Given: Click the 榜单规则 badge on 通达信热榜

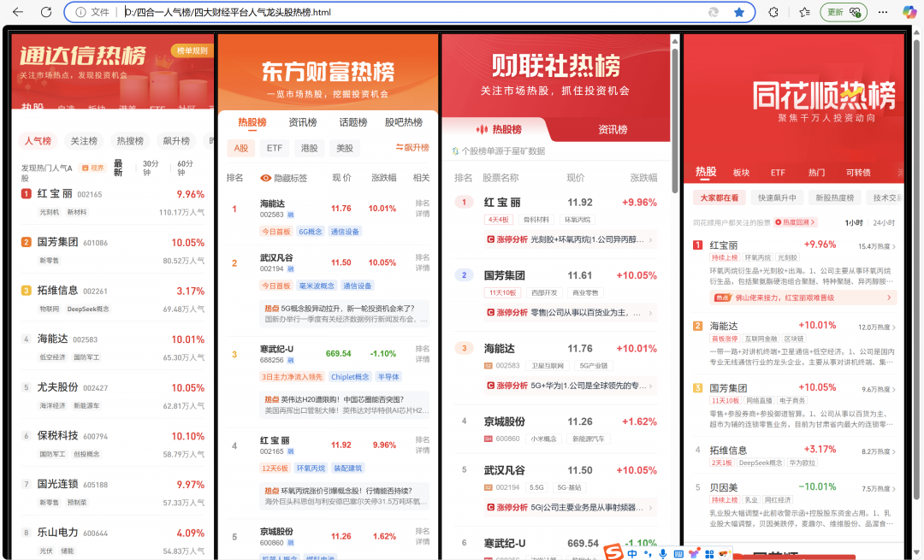Looking at the screenshot, I should [192, 50].
